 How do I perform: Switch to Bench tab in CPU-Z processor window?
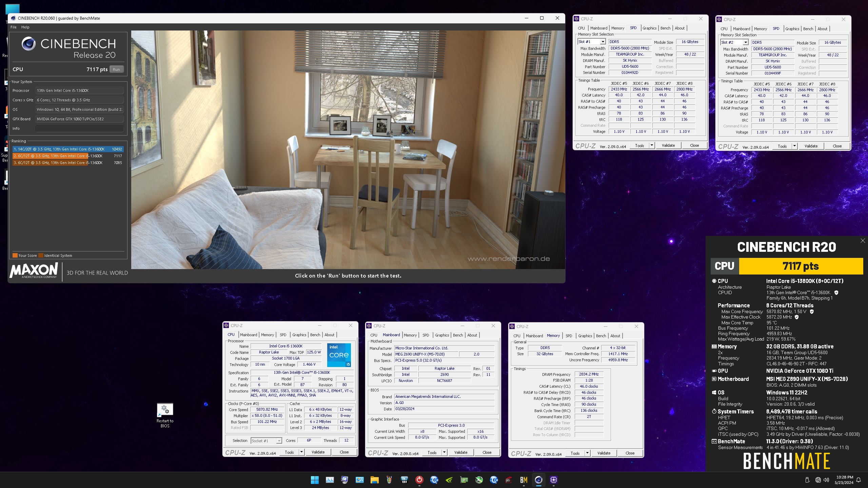[315, 335]
